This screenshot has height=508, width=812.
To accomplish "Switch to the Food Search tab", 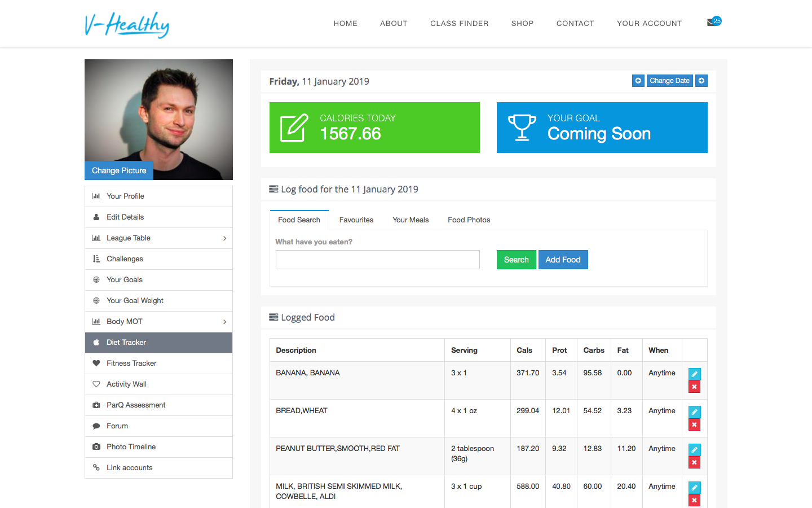I will [x=299, y=220].
